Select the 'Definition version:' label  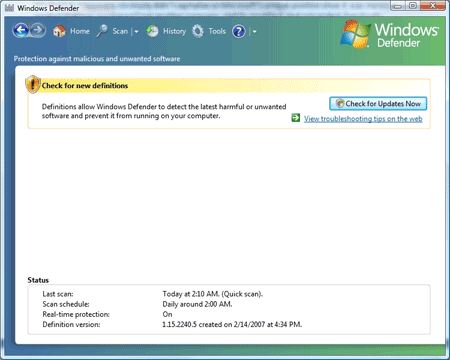(x=71, y=324)
